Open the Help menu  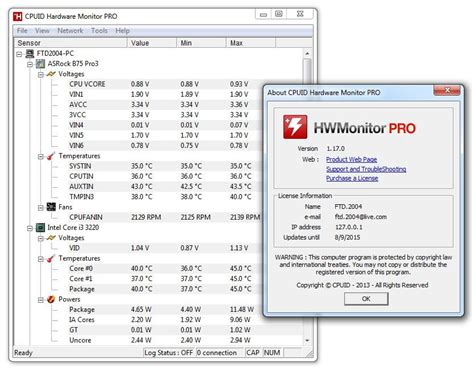coord(122,31)
